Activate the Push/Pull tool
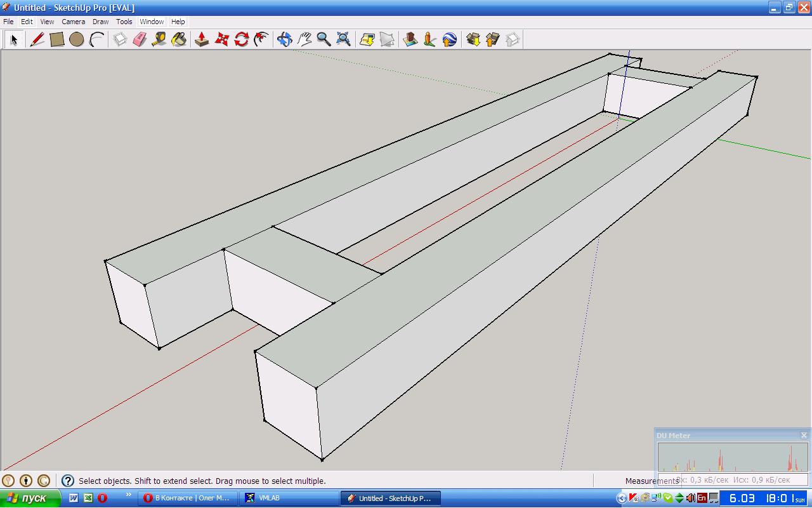The image size is (812, 508). pos(202,39)
